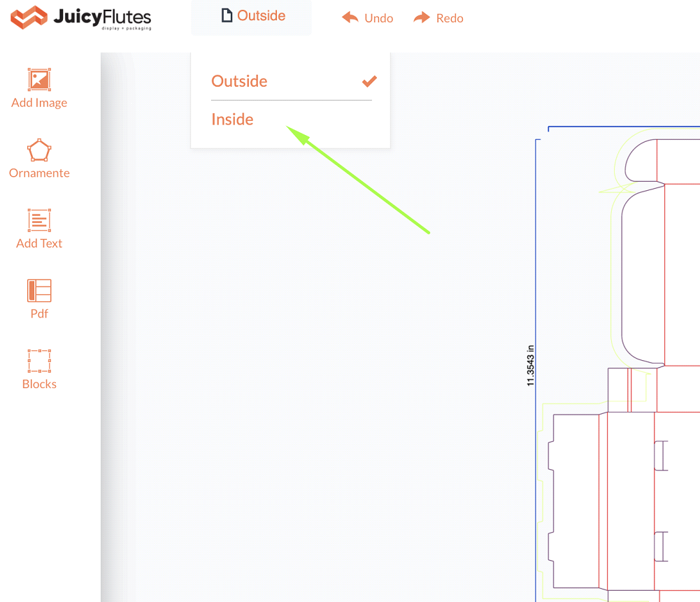Viewport: 700px width, 602px height.
Task: Click the Undo arrow icon
Action: 350,17
